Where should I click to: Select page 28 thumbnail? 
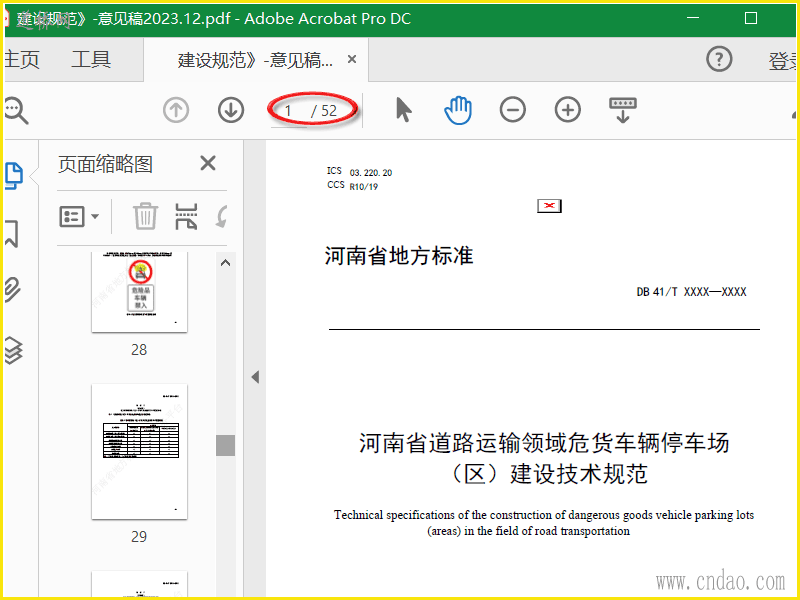(139, 292)
